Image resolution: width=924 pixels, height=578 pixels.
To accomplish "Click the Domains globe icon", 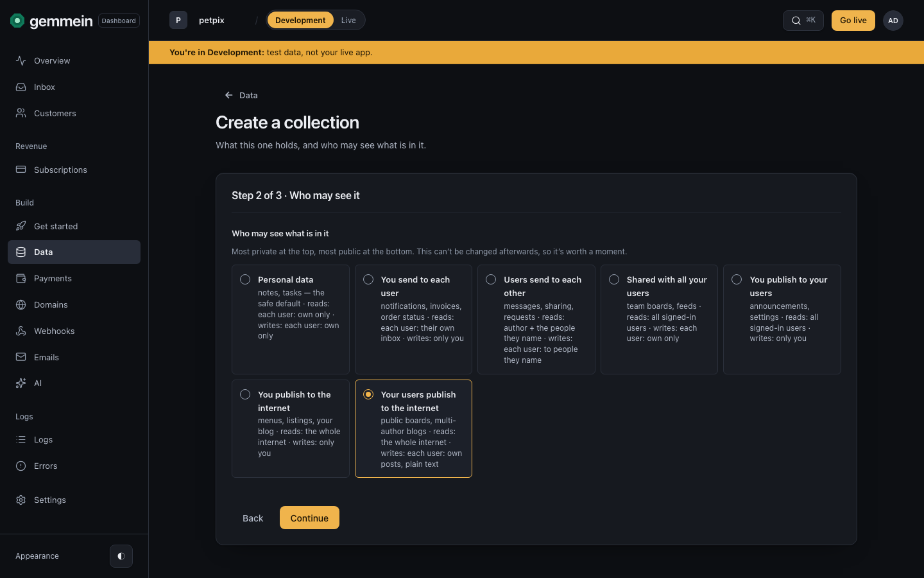I will point(21,304).
